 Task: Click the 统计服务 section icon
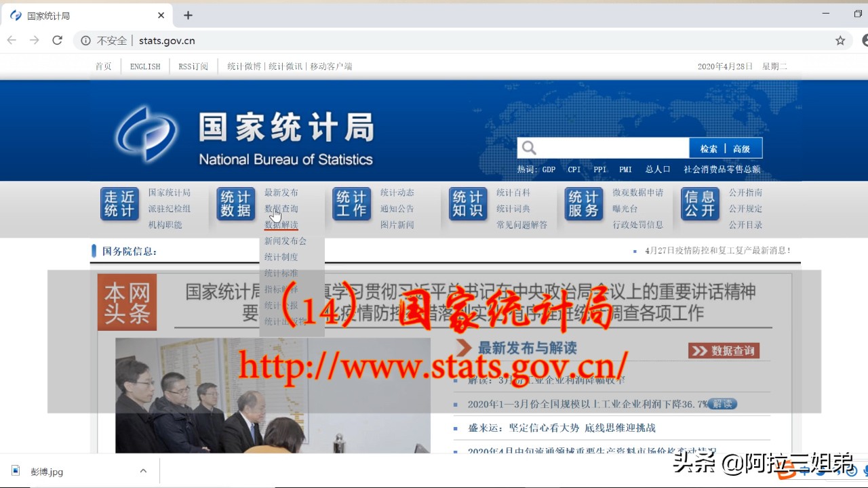[x=583, y=204]
